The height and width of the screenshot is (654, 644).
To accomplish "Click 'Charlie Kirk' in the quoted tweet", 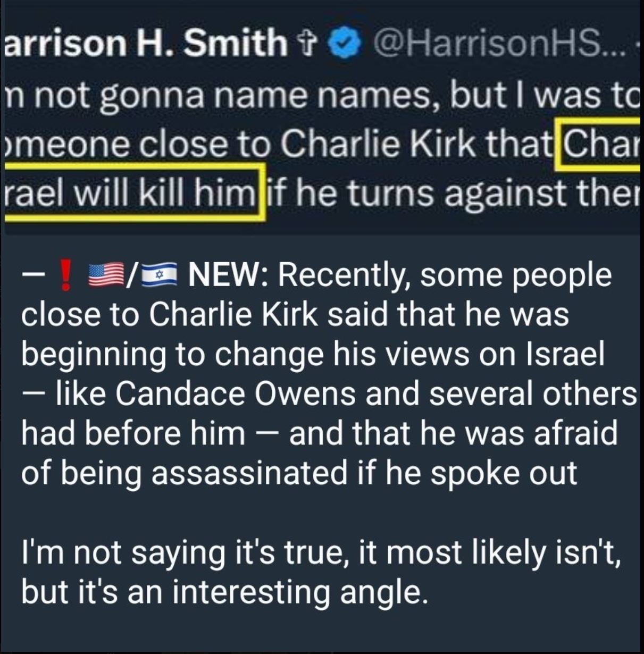I will point(375,144).
